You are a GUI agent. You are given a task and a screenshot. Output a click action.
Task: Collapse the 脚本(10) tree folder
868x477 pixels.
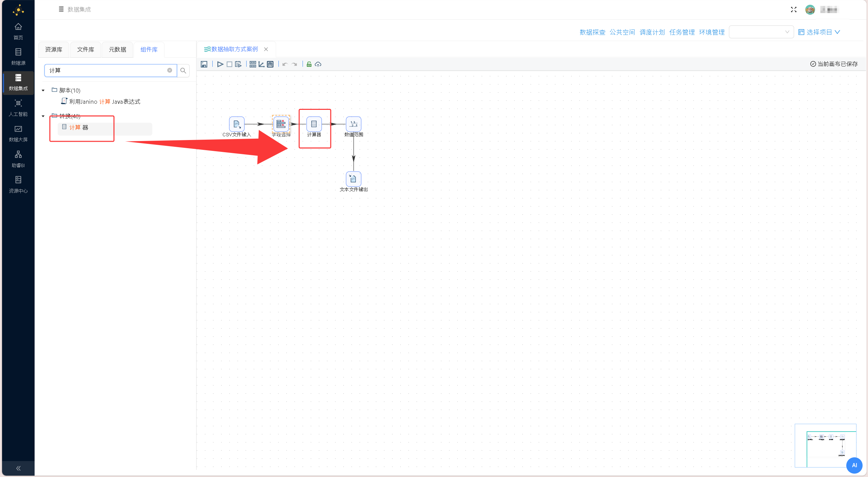pyautogui.click(x=43, y=90)
